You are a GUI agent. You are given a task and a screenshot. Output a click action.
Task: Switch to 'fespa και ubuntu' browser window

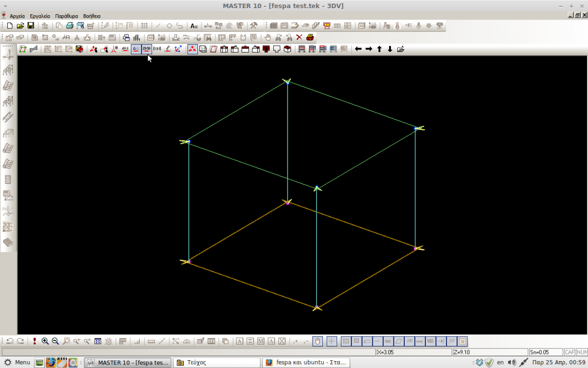306,363
